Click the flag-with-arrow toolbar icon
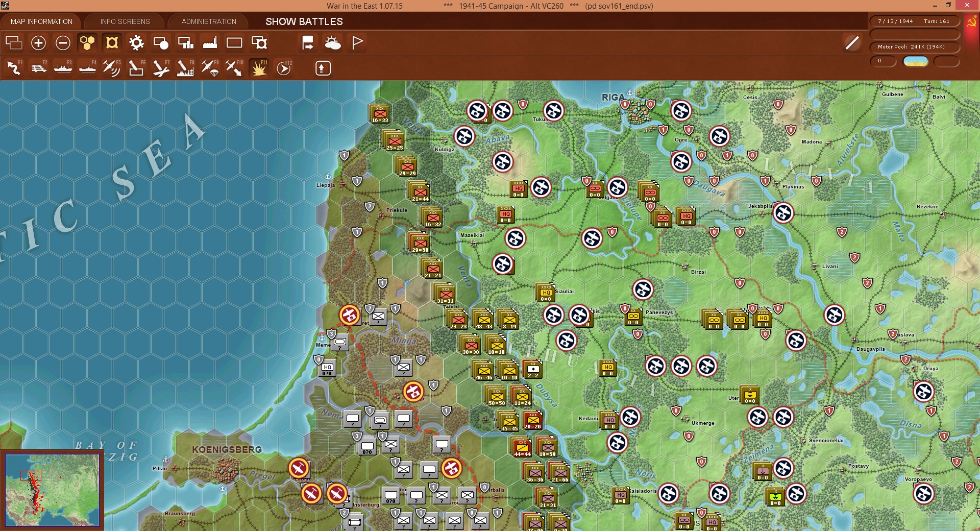 coord(308,43)
